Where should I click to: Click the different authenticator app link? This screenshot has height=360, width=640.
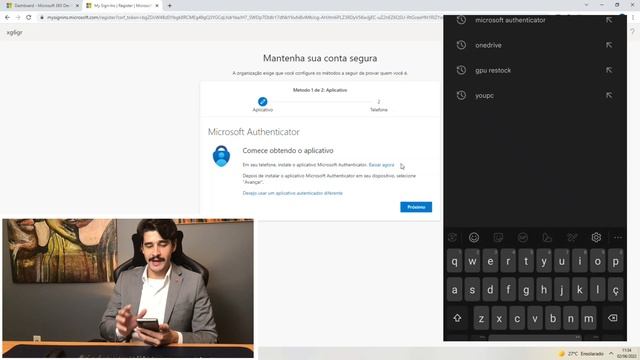tap(292, 193)
